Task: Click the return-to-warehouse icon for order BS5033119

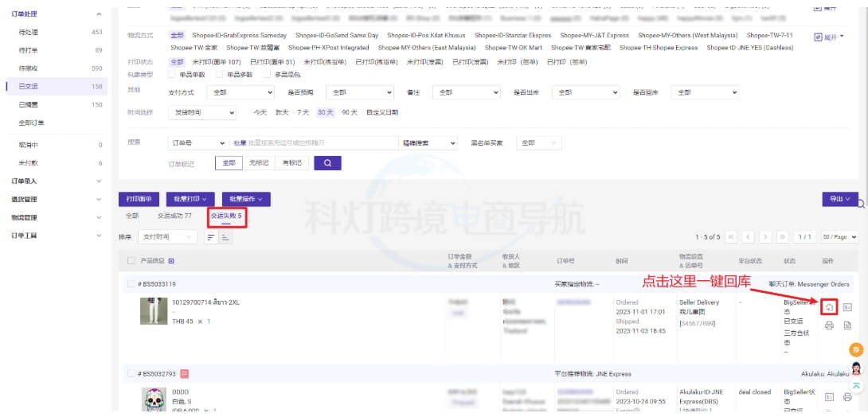Action: [829, 307]
